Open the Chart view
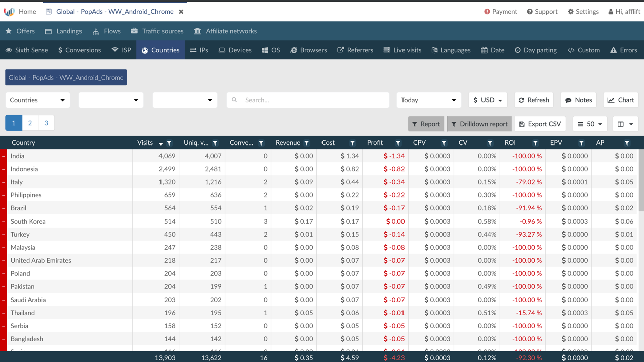Image resolution: width=644 pixels, height=362 pixels. tap(621, 100)
